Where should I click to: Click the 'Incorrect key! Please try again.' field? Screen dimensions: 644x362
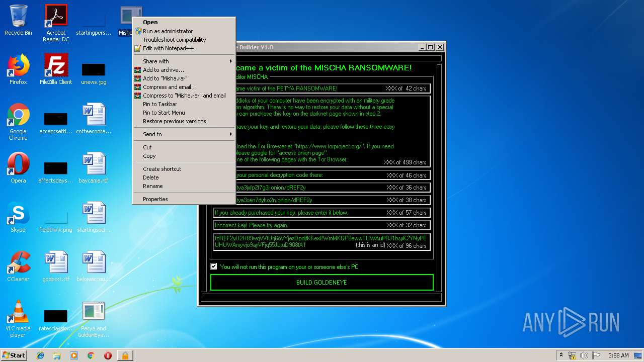click(x=321, y=225)
